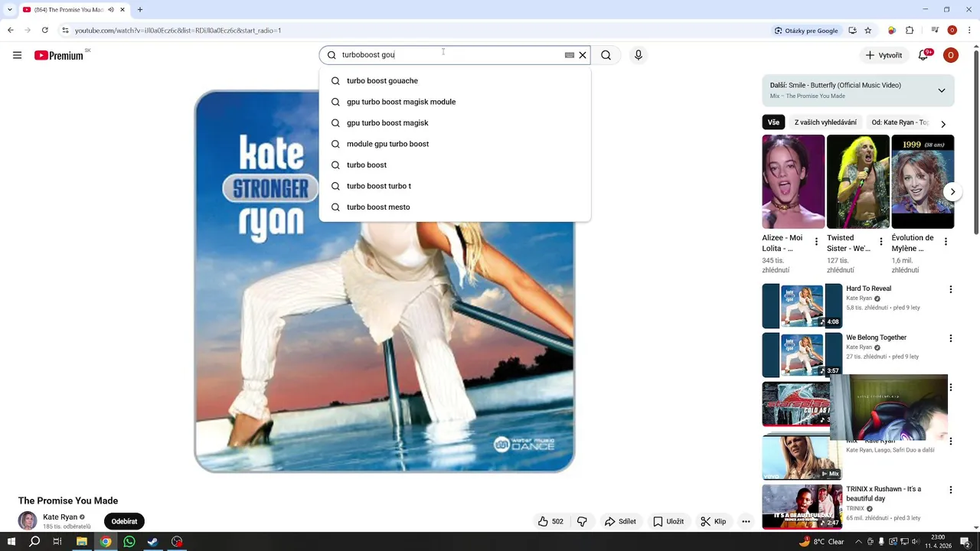Open options for Évolution de Mylène

click(946, 242)
